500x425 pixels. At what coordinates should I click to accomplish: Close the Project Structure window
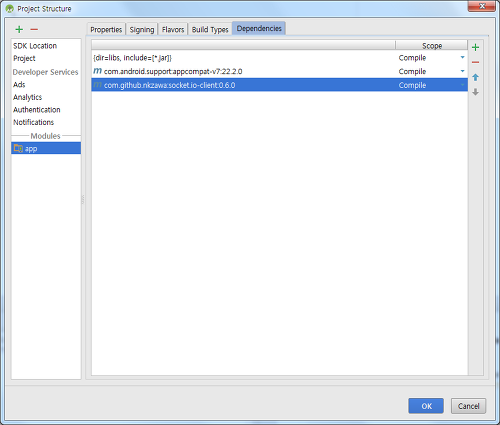(x=482, y=6)
